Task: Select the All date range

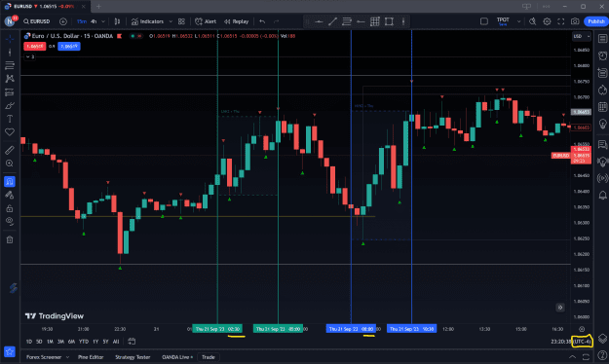Action: point(116,342)
